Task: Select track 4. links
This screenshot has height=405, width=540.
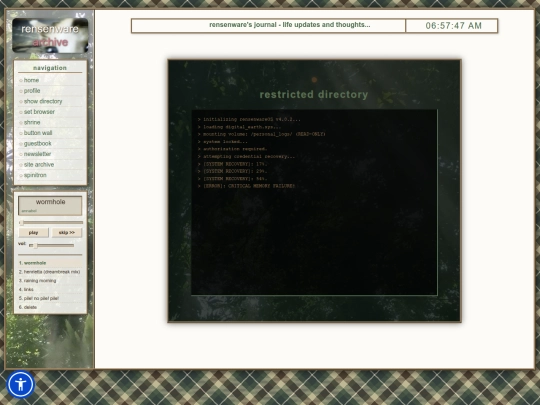Action: [x=50, y=289]
